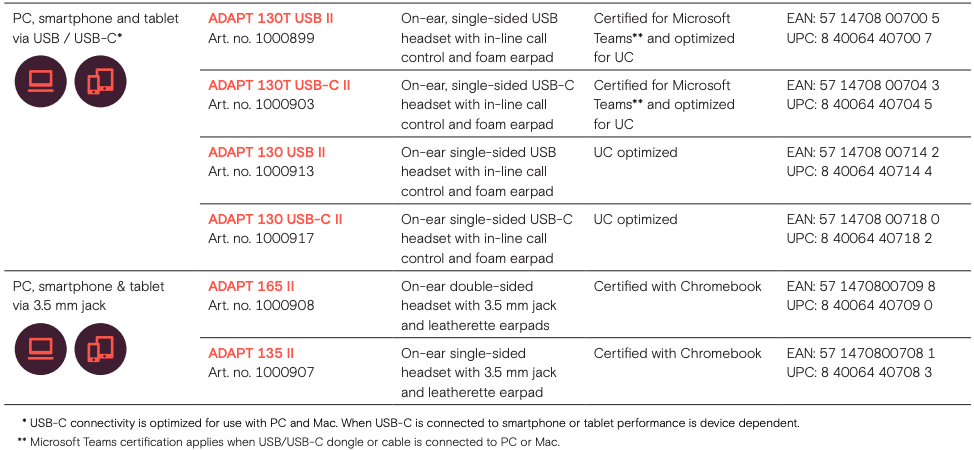The image size is (974, 450).
Task: Open the ADAPT 130T USB-C II product link
Action: (x=280, y=85)
